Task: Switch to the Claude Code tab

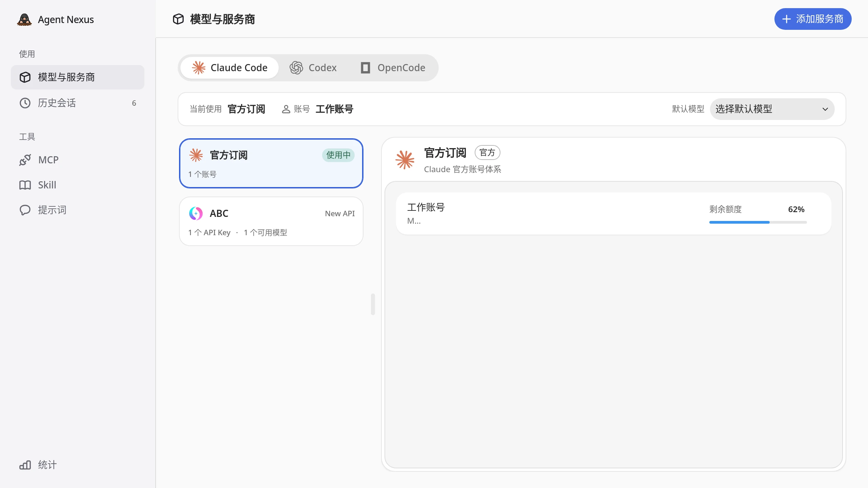Action: [x=230, y=68]
